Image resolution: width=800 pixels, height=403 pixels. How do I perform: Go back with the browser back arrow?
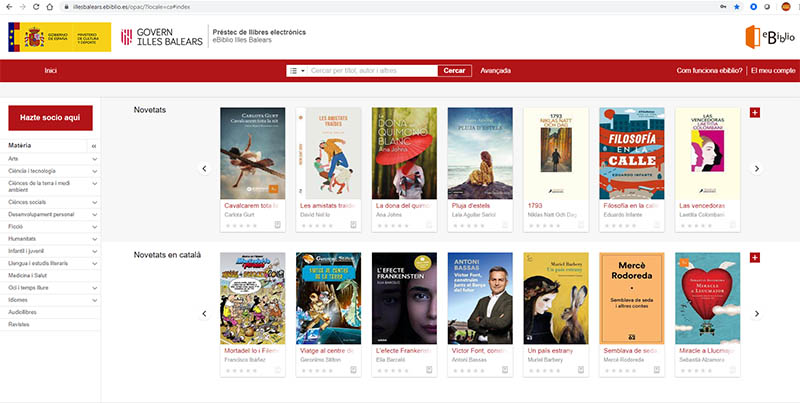point(9,7)
